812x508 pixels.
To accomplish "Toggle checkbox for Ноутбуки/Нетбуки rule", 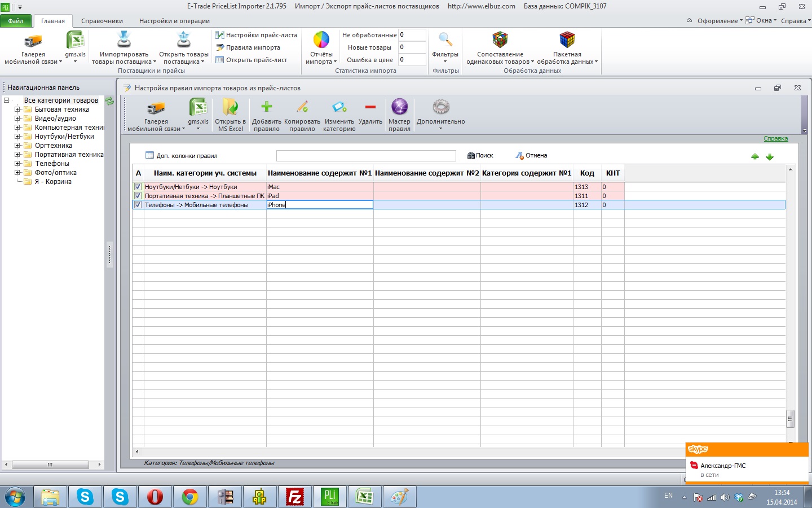I will click(138, 187).
